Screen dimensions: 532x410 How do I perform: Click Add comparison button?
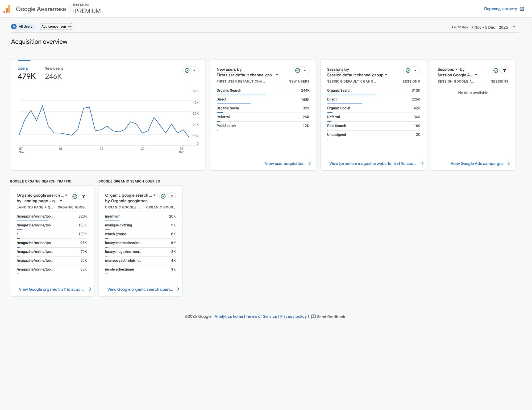[x=56, y=27]
